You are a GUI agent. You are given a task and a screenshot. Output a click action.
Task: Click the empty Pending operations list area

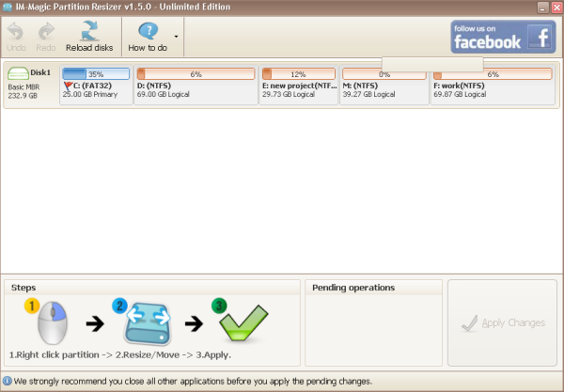point(373,330)
